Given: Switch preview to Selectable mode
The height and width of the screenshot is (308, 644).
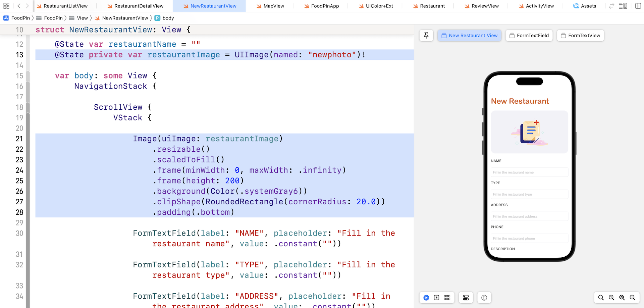Looking at the screenshot, I should pyautogui.click(x=436, y=298).
